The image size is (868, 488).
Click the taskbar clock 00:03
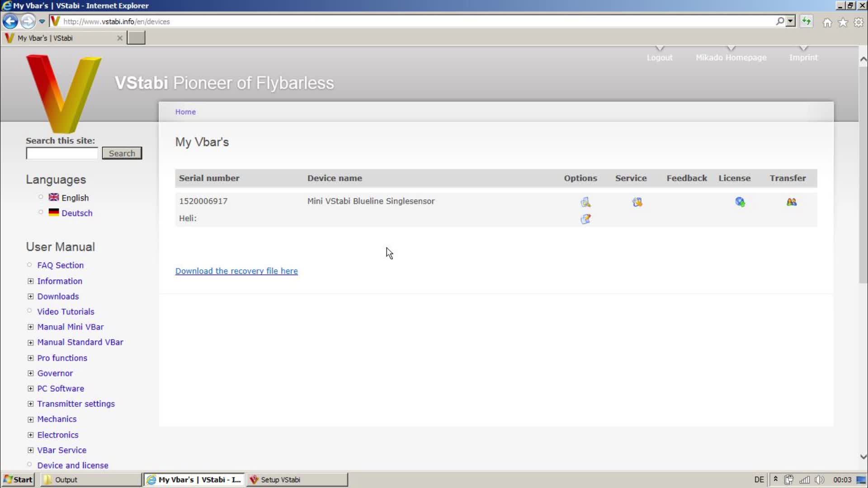(x=842, y=480)
